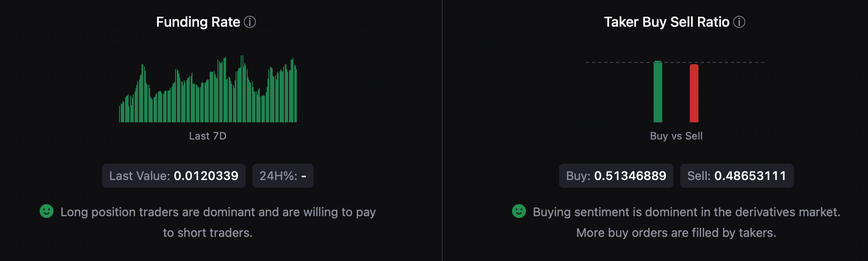
Task: Click the Taker Buy Sell Ratio heading
Action: [666, 22]
